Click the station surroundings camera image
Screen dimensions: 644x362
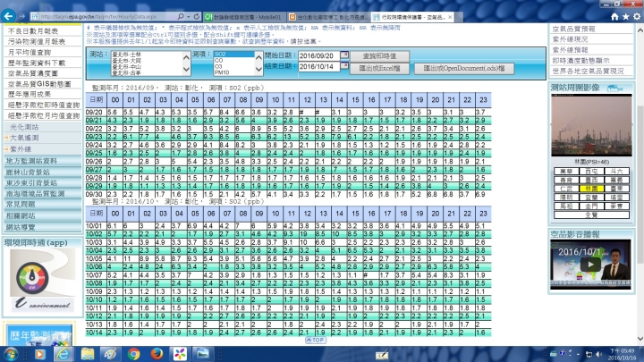pos(591,125)
